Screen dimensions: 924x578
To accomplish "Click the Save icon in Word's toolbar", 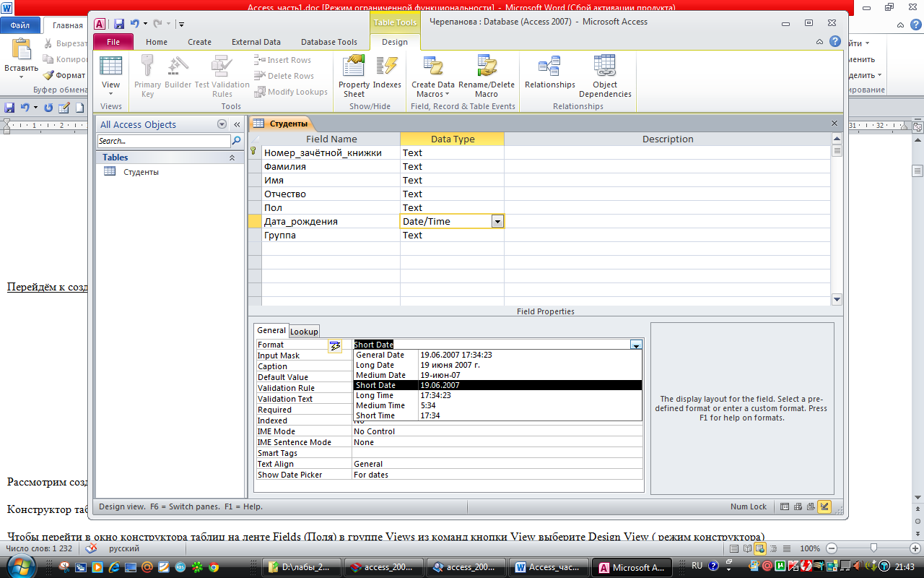I will click(9, 108).
